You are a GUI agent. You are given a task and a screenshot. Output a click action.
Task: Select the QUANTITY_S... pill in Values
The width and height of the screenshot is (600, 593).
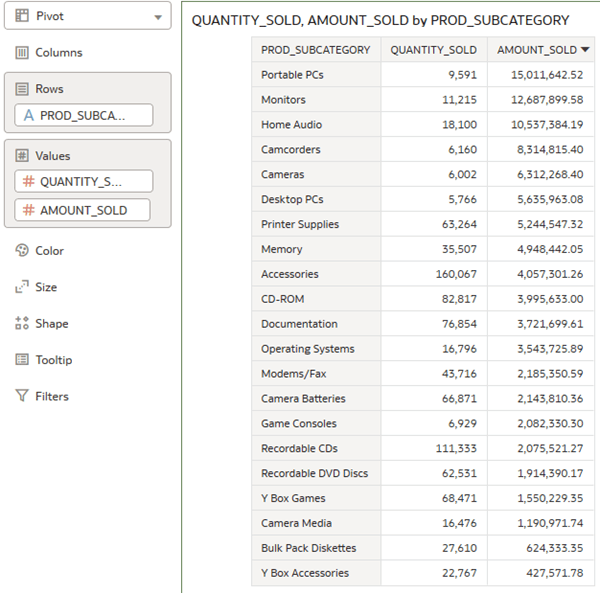click(x=84, y=181)
